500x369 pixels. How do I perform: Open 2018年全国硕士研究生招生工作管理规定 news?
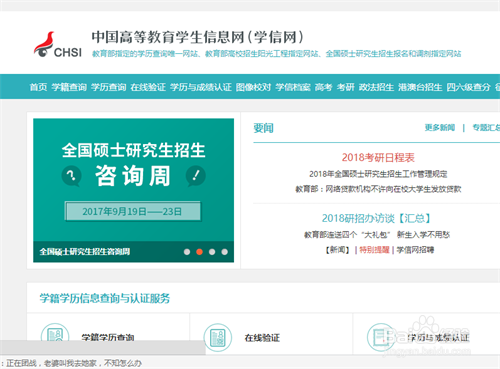coord(378,174)
